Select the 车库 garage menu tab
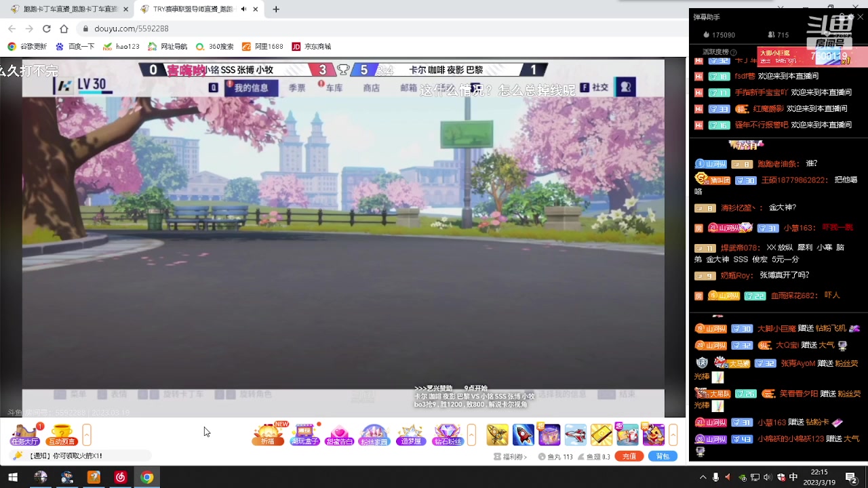The height and width of the screenshot is (488, 868). click(334, 88)
